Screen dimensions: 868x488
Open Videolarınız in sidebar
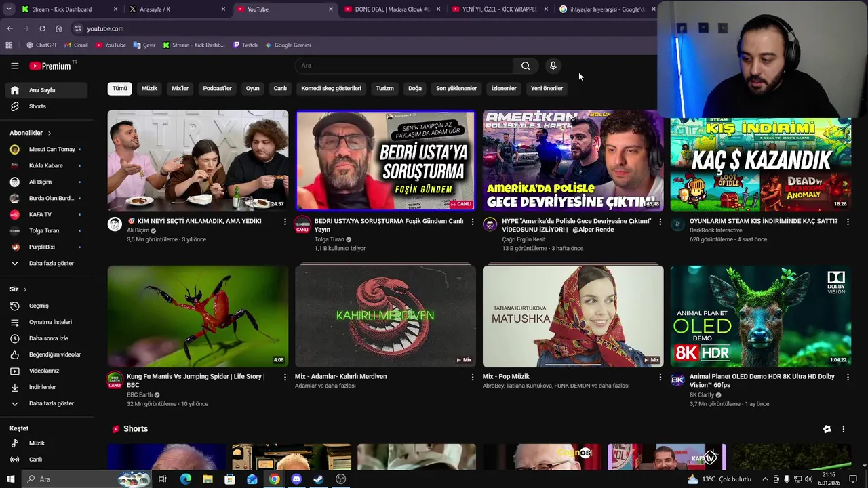[46, 371]
